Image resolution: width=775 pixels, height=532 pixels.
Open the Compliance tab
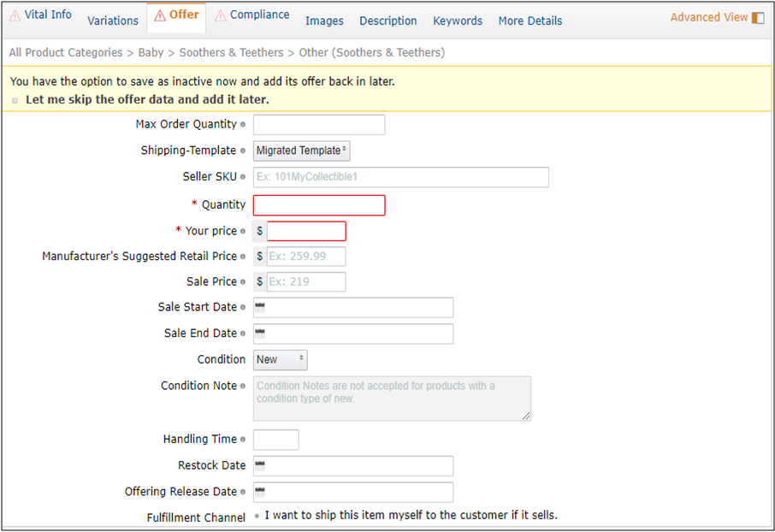[x=251, y=15]
